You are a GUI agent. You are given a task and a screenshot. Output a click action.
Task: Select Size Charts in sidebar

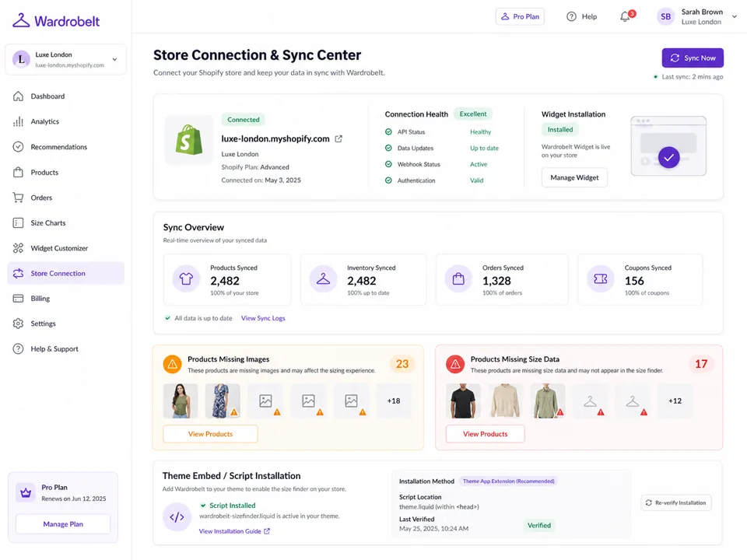(x=65, y=223)
